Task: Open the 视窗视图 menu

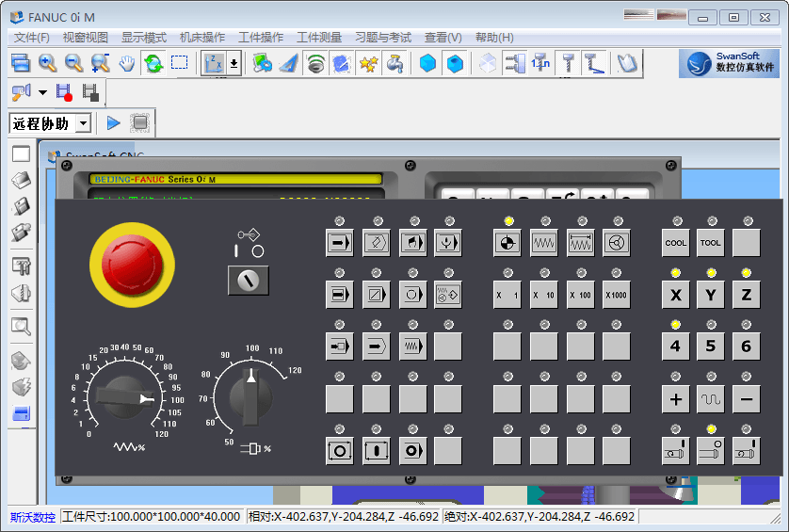Action: (x=85, y=38)
